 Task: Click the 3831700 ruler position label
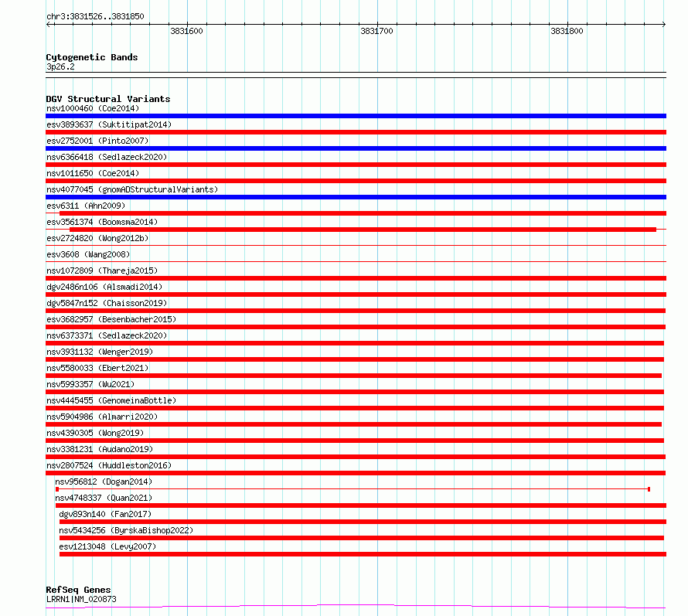pos(377,31)
